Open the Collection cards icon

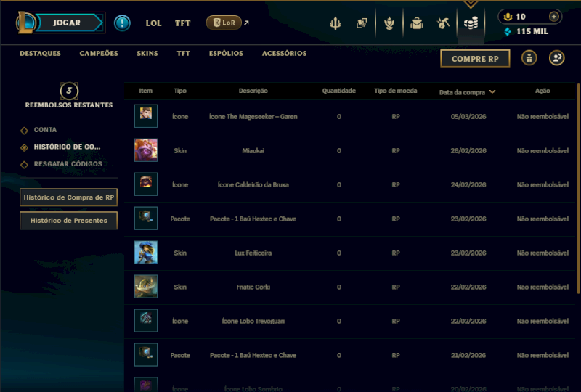click(362, 23)
